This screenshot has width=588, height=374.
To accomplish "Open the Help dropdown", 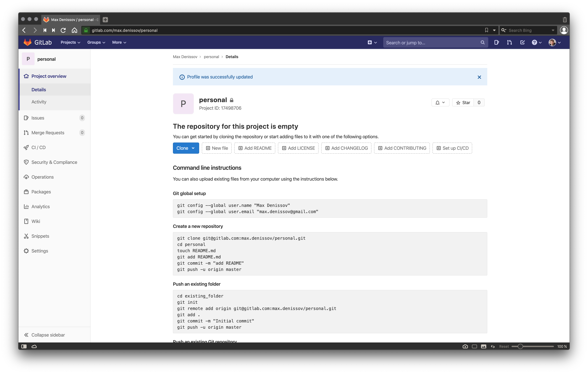I will tap(536, 43).
